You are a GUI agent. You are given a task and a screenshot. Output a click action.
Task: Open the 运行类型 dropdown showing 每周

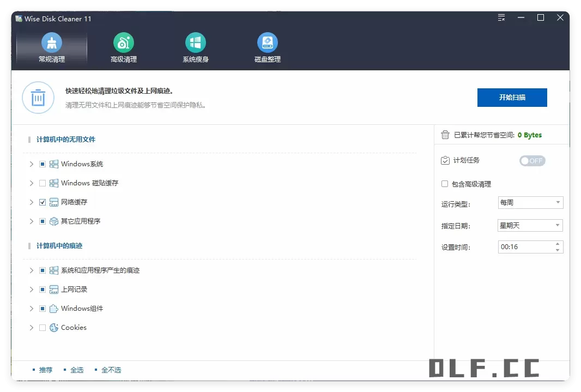click(559, 202)
